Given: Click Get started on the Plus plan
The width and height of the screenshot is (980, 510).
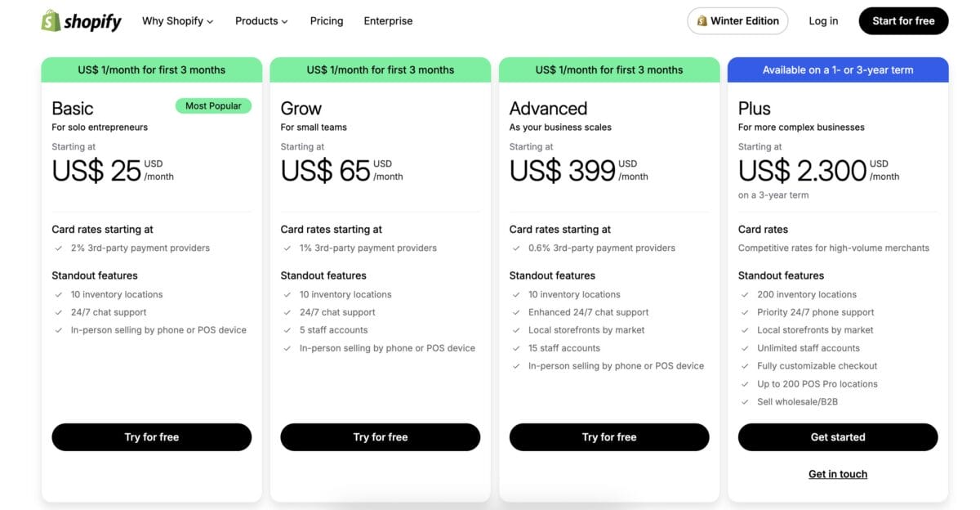Looking at the screenshot, I should [x=838, y=436].
